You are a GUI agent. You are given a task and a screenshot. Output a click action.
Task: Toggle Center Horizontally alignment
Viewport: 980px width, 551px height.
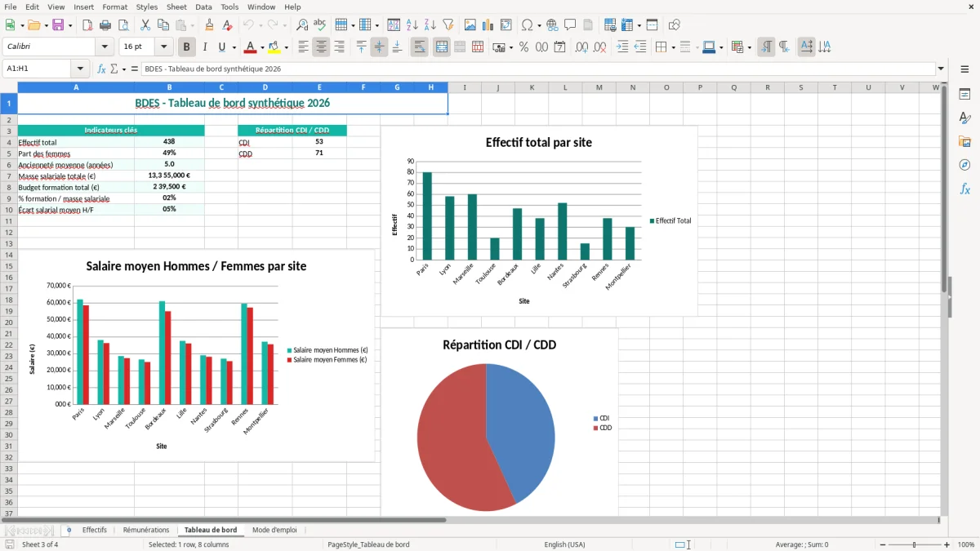point(321,47)
